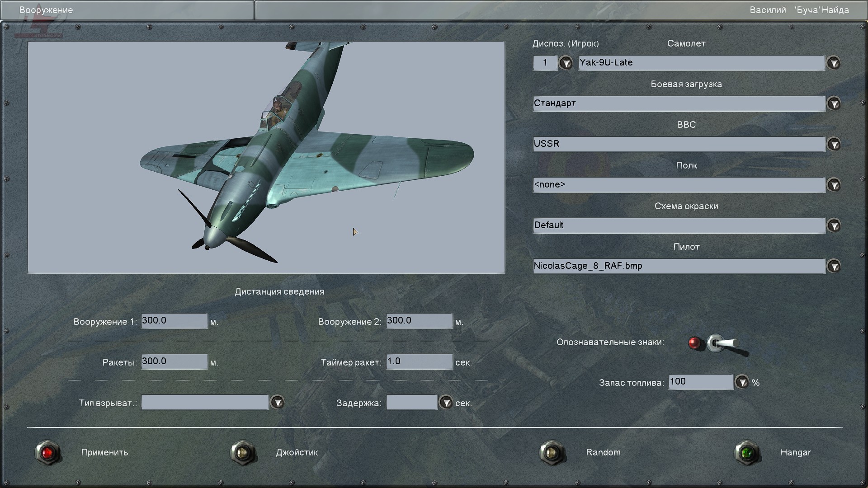Expand the Полк <none> dropdown arrow
The image size is (868, 488).
pyautogui.click(x=834, y=185)
